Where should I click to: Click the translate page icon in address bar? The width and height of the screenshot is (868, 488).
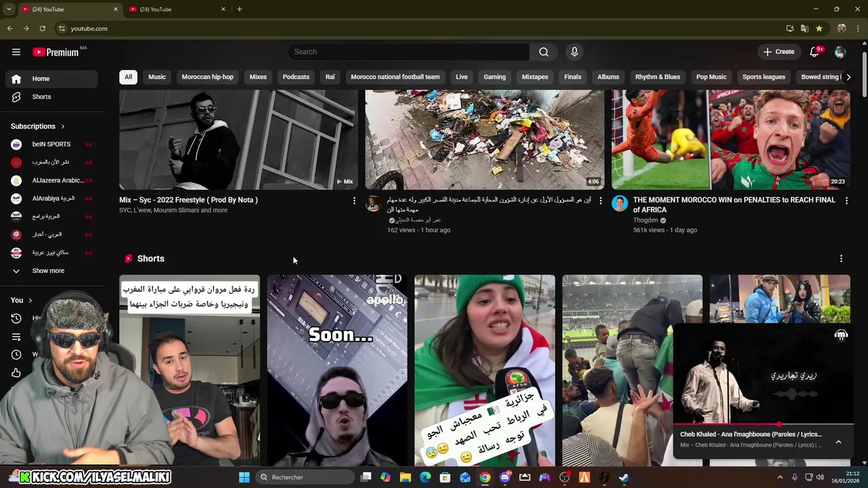[804, 28]
